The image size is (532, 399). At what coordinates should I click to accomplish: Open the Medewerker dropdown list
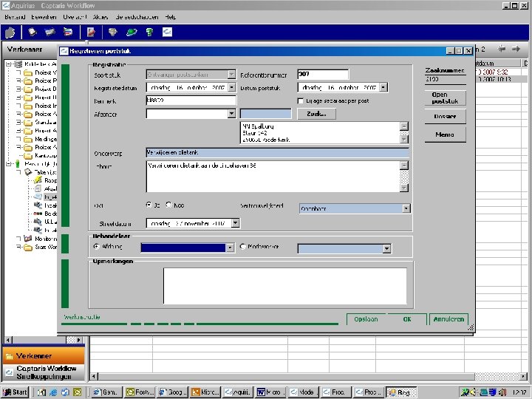[386, 249]
